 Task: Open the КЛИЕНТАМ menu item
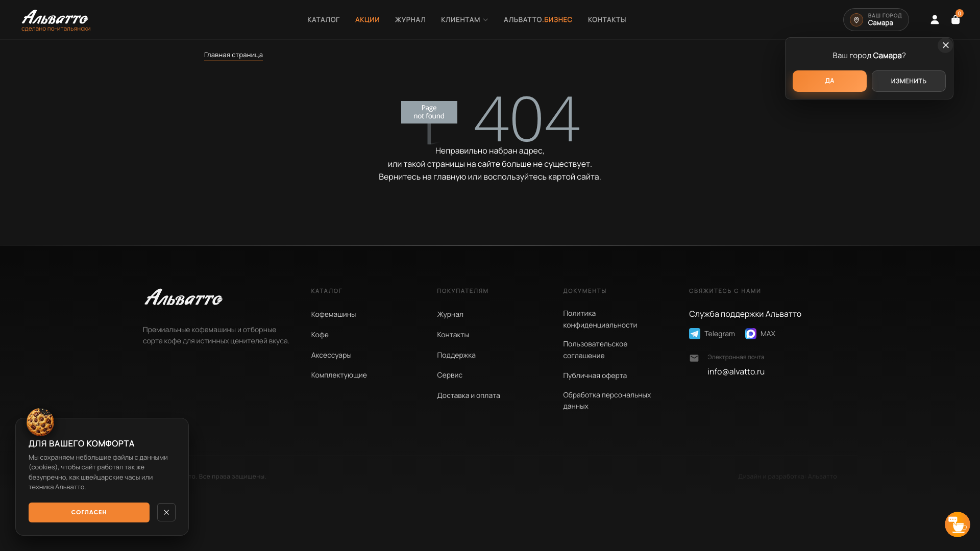[x=460, y=20]
